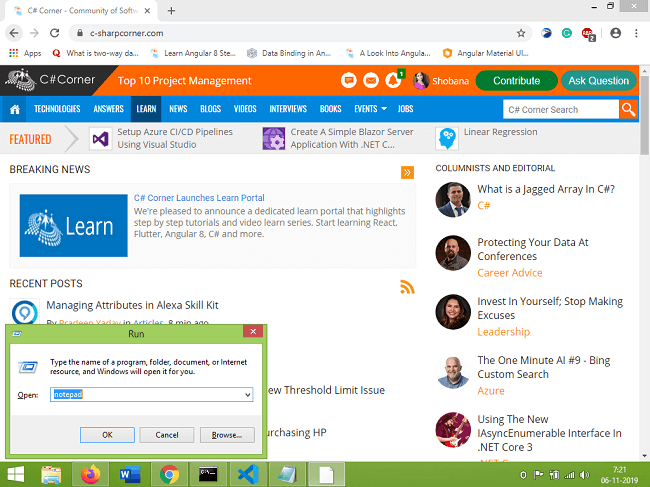This screenshot has height=487, width=650.
Task: Switch to Chrome in the taskbar
Action: coord(169,475)
